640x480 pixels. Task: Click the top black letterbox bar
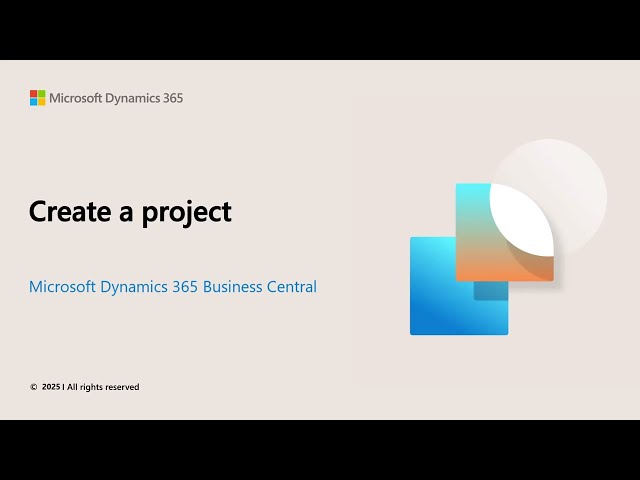[x=320, y=30]
